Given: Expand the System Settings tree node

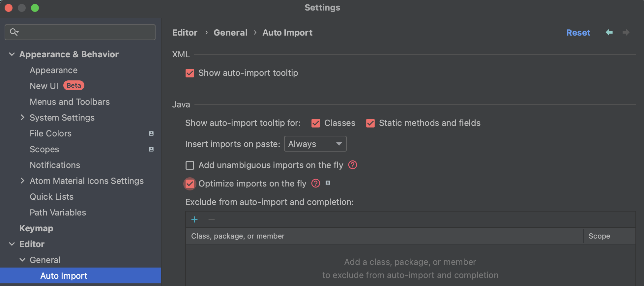Looking at the screenshot, I should tap(22, 118).
